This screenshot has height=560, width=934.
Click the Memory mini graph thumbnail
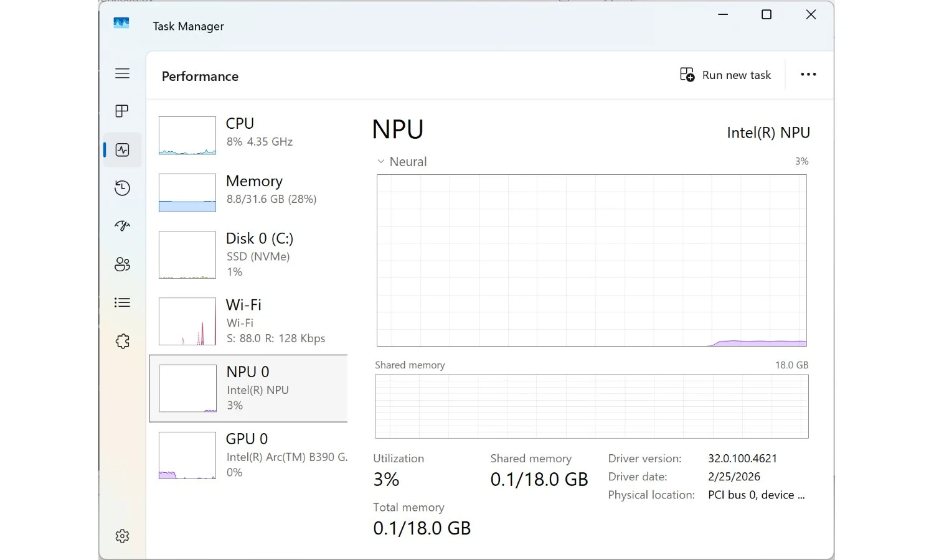[x=187, y=193]
